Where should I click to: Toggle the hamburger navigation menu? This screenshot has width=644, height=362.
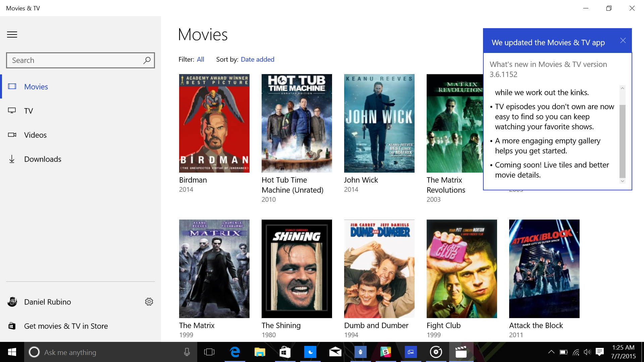tap(12, 35)
